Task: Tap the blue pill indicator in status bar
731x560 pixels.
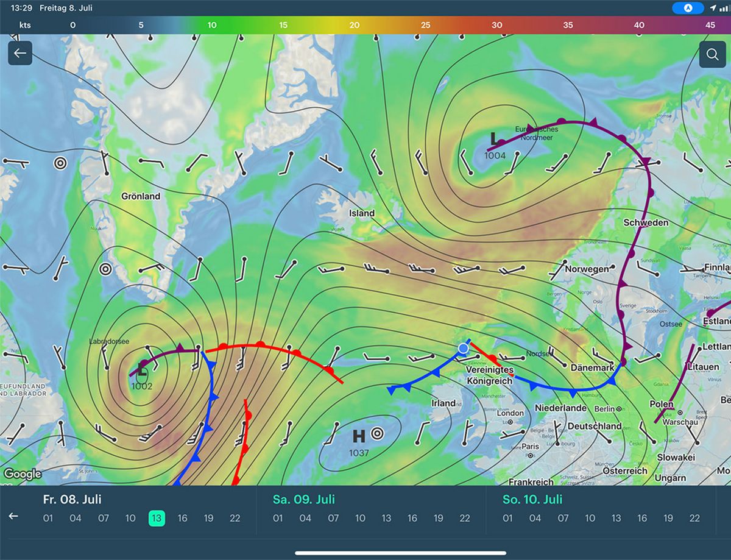Action: [688, 8]
